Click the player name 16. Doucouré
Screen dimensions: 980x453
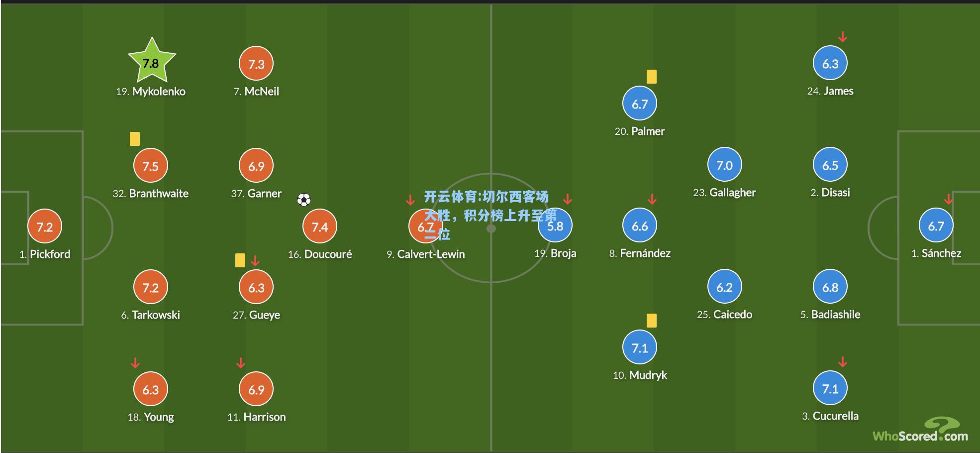(320, 254)
